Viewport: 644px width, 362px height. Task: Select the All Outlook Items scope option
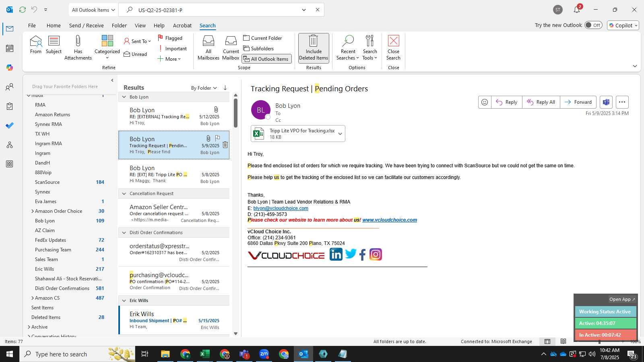click(266, 59)
